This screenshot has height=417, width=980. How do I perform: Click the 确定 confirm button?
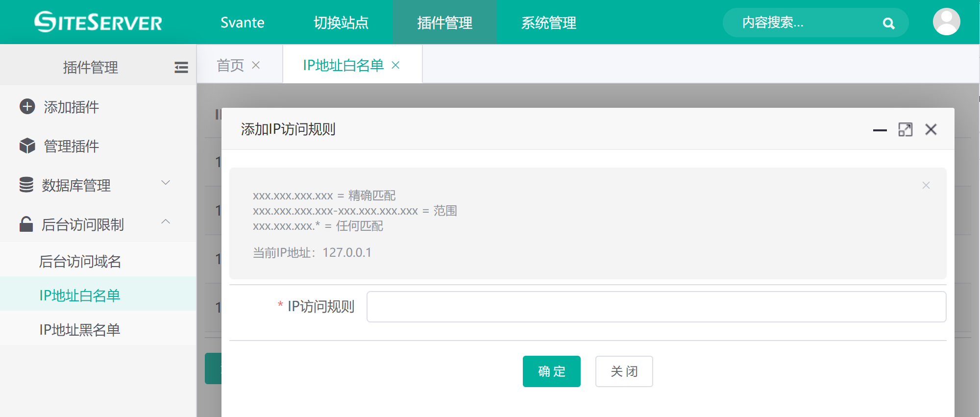point(551,371)
